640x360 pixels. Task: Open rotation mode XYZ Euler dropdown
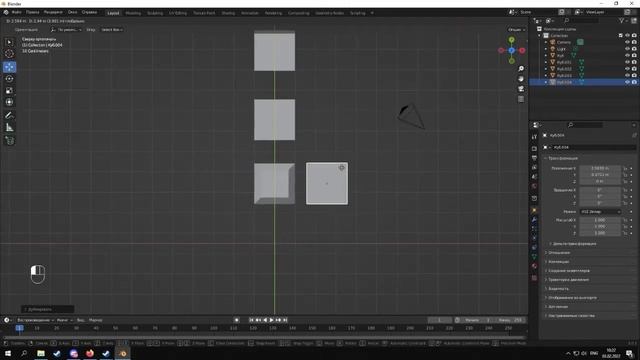(x=600, y=211)
